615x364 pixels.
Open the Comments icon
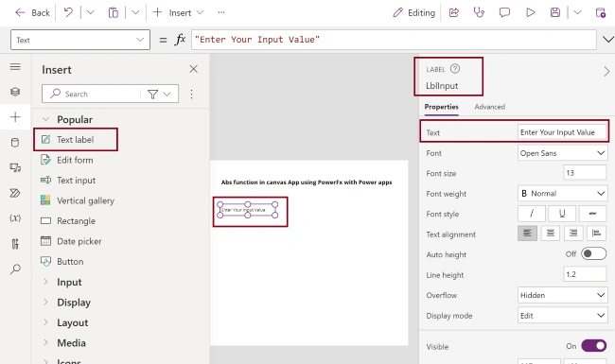pyautogui.click(x=504, y=12)
